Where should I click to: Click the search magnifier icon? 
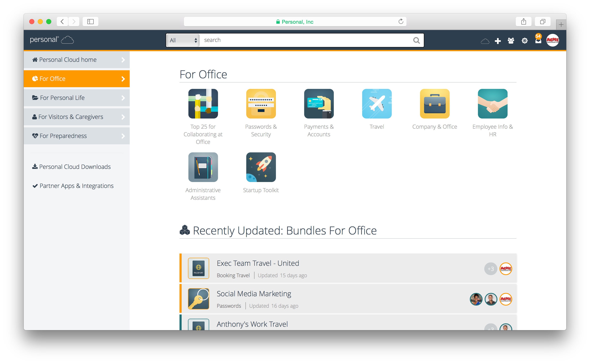click(x=416, y=40)
